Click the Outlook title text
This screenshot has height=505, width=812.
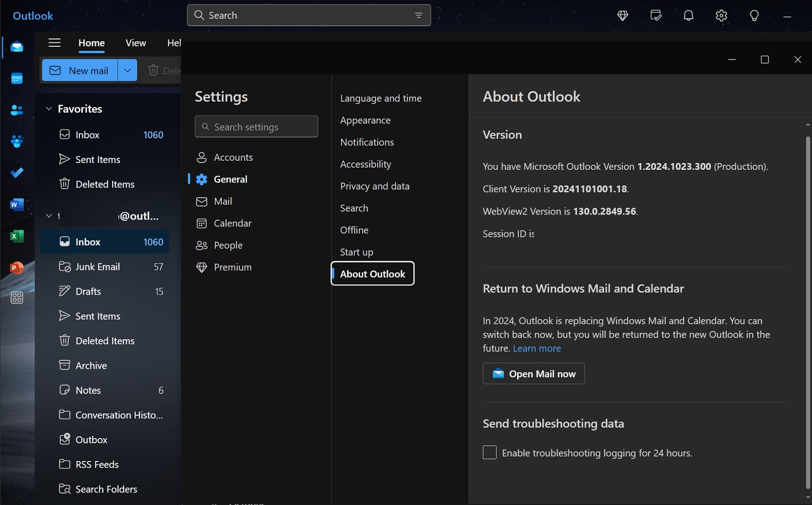(33, 16)
